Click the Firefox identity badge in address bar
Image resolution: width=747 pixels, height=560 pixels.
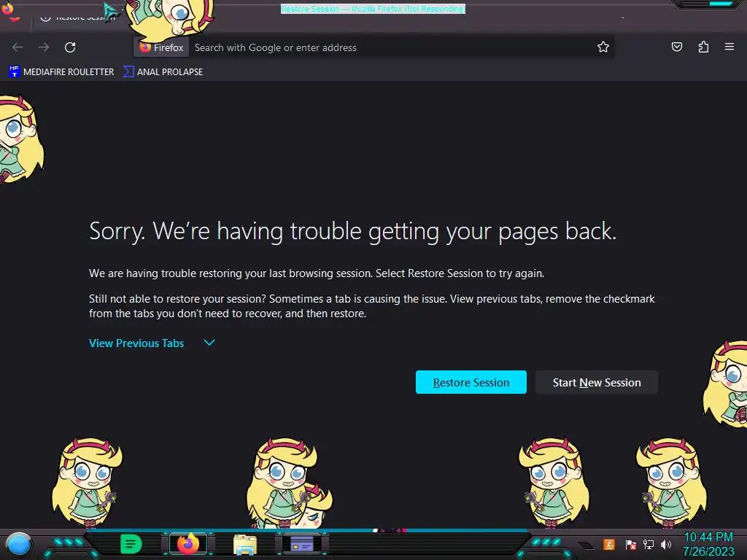click(161, 47)
